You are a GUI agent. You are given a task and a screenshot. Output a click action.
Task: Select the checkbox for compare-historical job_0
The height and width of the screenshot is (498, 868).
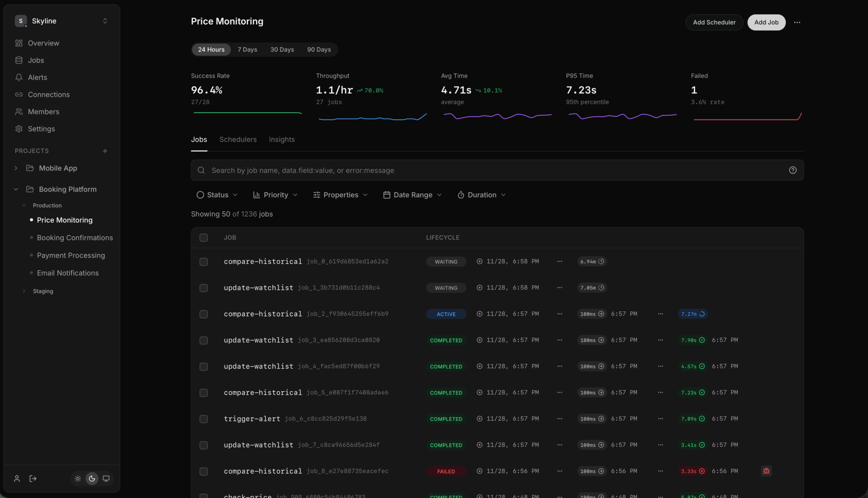click(203, 261)
